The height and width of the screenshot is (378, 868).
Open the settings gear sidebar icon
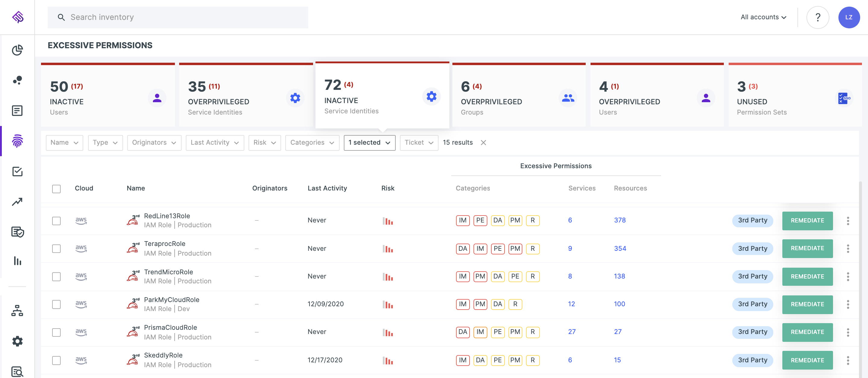(17, 341)
